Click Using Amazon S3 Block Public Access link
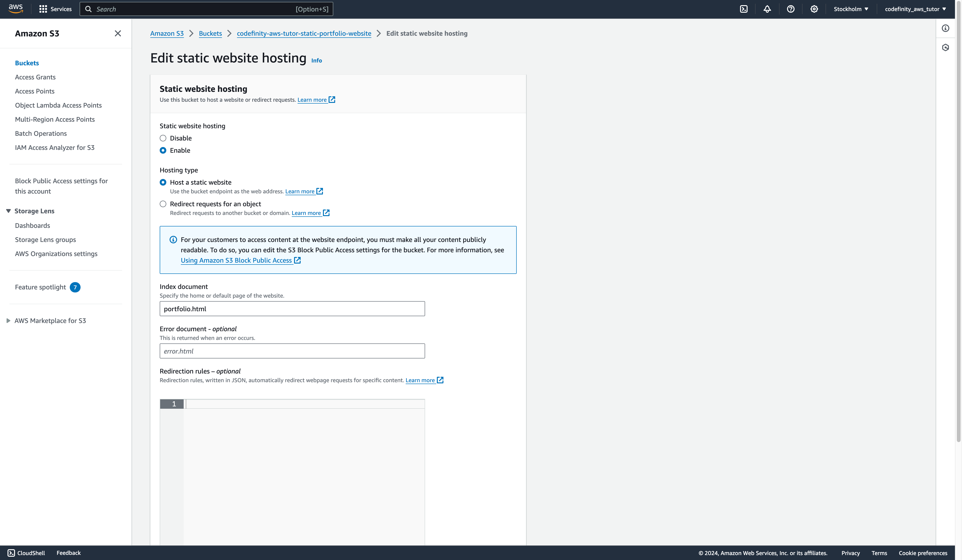Viewport: 962px width, 560px height. click(x=236, y=260)
